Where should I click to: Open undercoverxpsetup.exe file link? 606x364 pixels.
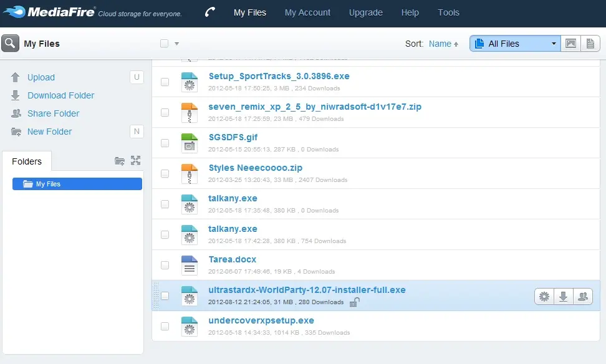[261, 320]
